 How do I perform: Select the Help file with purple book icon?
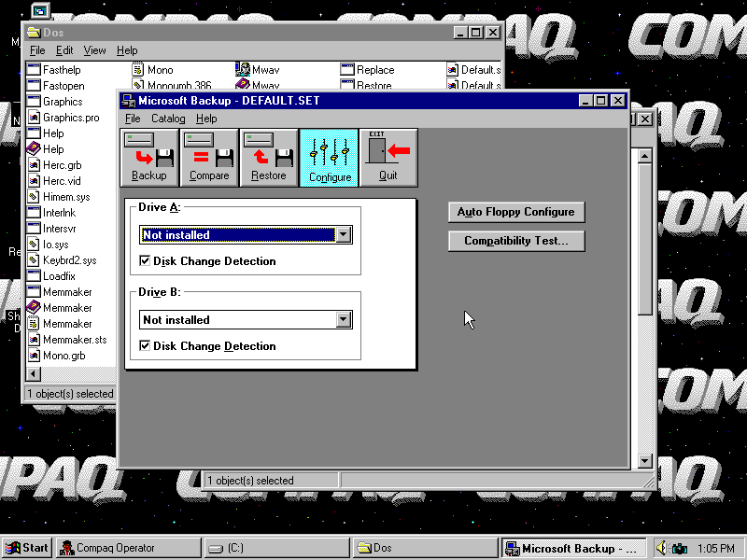coord(45,149)
